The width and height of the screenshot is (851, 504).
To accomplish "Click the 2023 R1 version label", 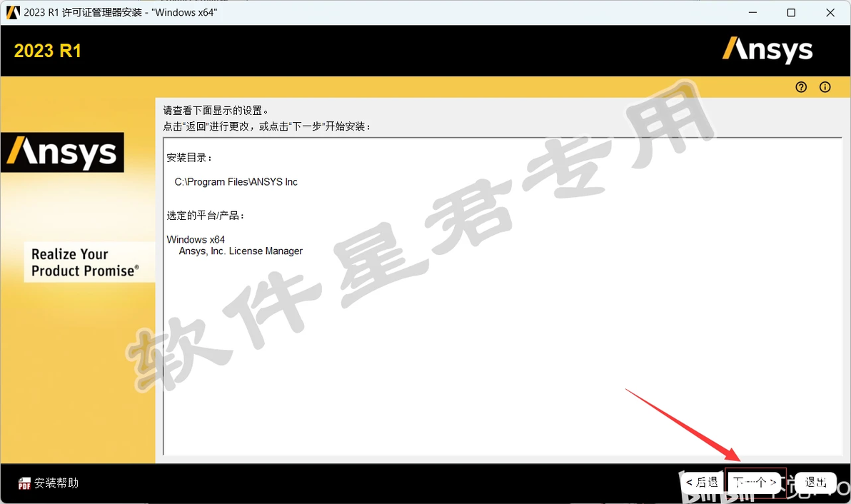I will click(48, 51).
